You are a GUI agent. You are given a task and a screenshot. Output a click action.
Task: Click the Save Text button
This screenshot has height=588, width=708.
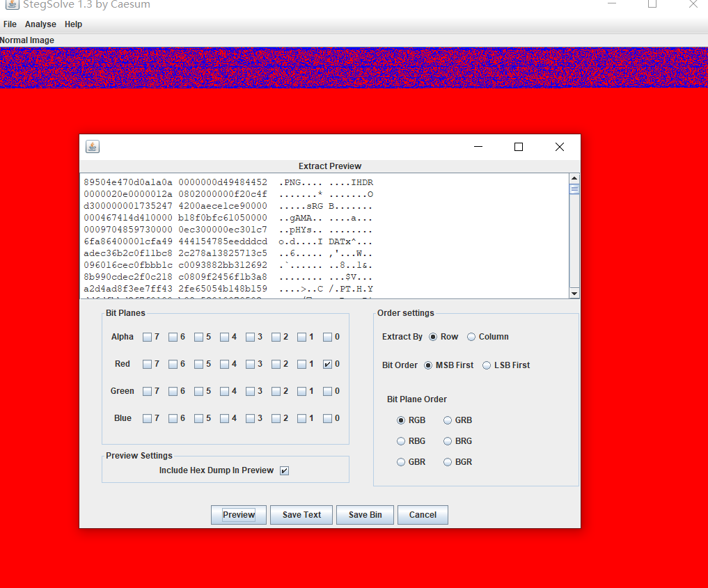(301, 515)
